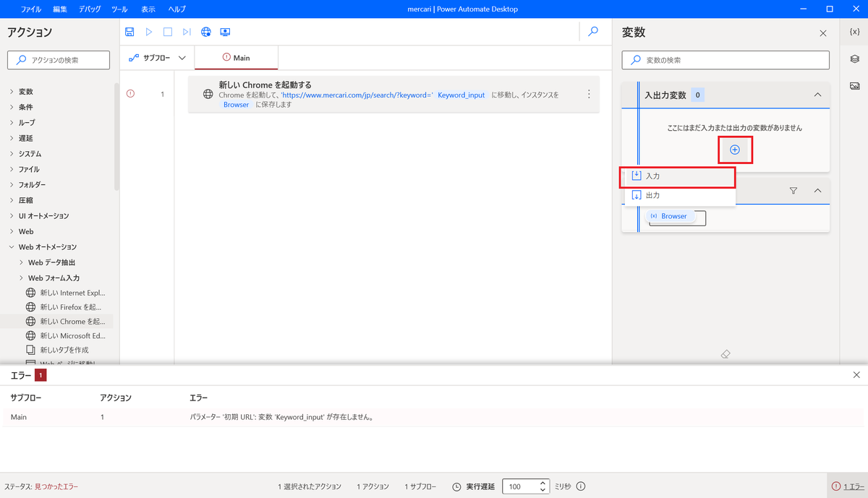The height and width of the screenshot is (498, 868).
Task: Close the エラー panel
Action: 857,374
